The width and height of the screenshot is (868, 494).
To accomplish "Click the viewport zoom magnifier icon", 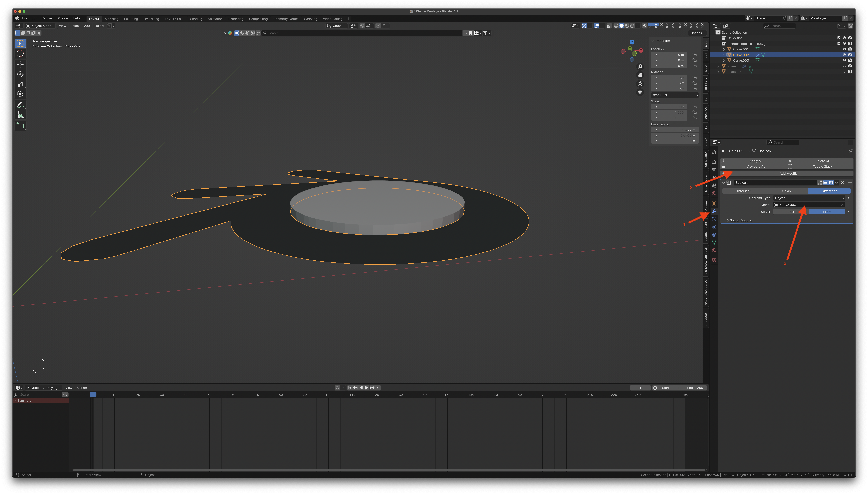I will [640, 67].
